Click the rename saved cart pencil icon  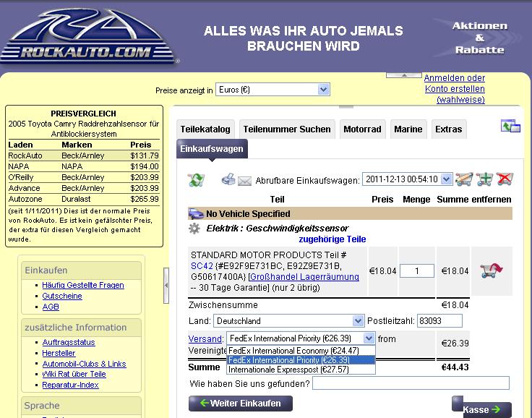465,179
